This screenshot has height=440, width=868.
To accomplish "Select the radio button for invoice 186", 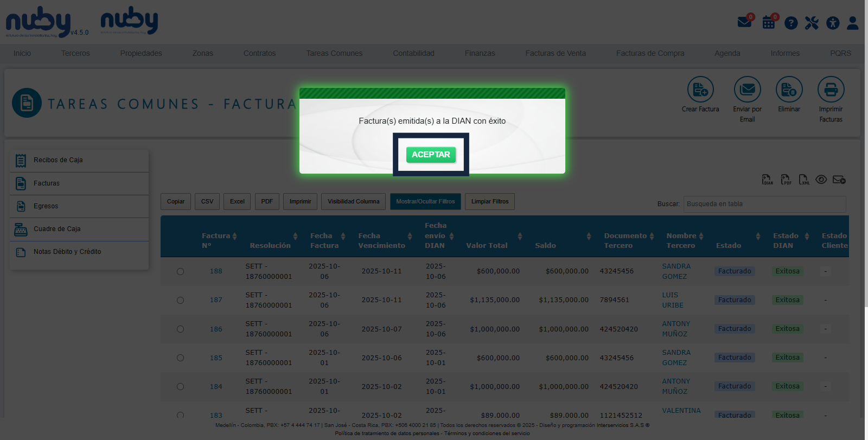I will click(180, 329).
